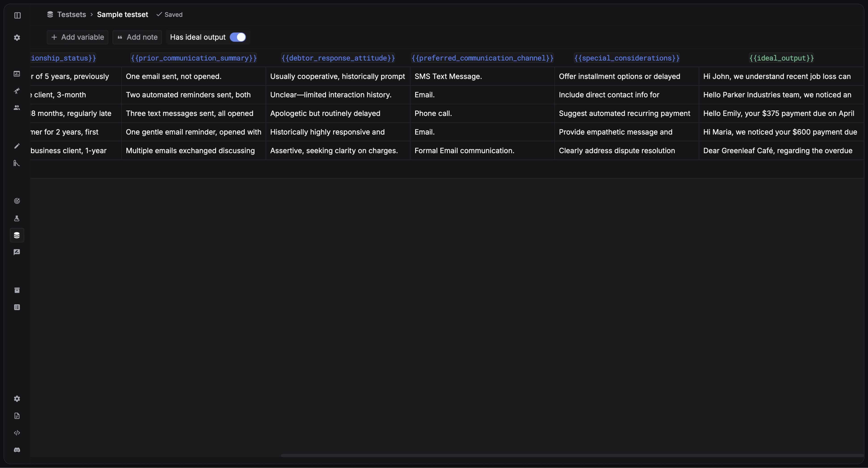
Task: Click the 'Offer installment options or delayed' cell
Action: (627, 76)
